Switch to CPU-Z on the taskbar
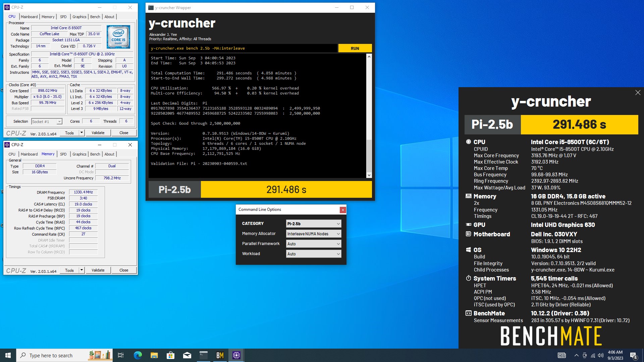 [x=236, y=355]
